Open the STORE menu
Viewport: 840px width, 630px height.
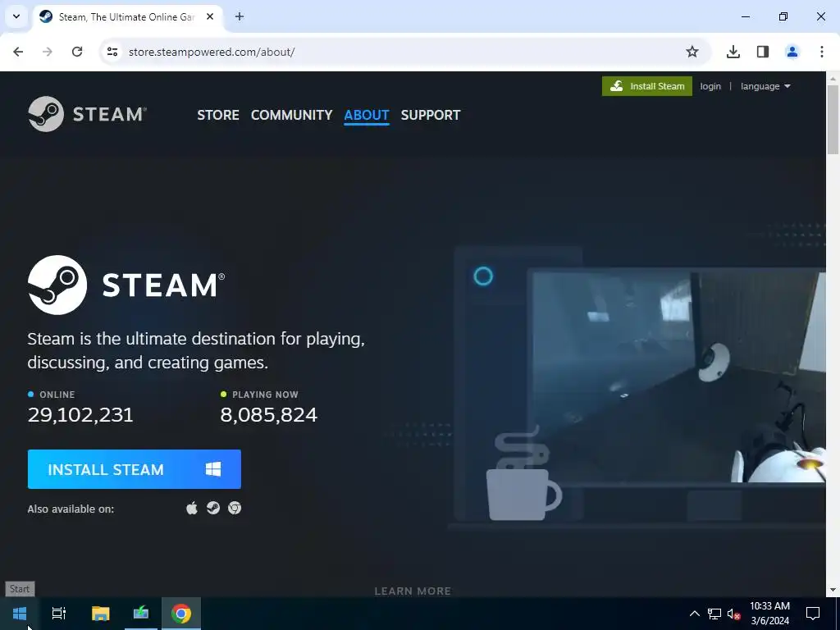[218, 115]
